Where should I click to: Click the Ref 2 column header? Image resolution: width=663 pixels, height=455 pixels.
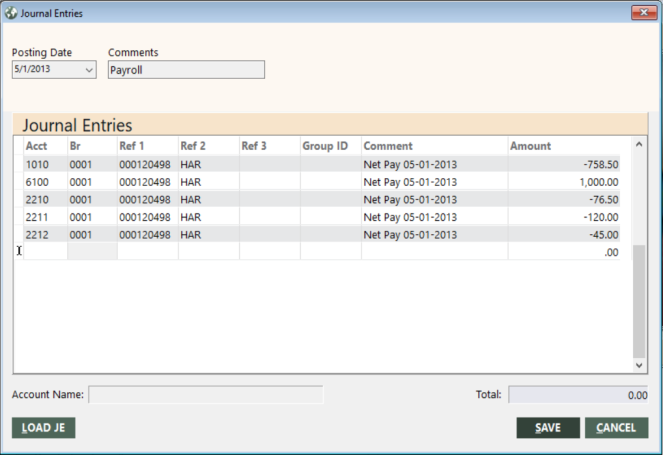[x=209, y=146]
